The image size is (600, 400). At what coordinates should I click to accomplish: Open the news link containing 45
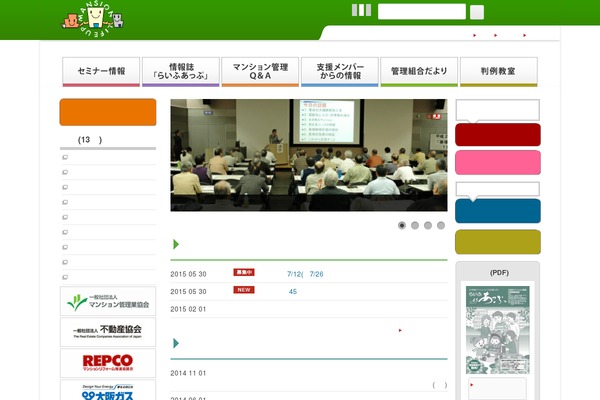tap(293, 292)
